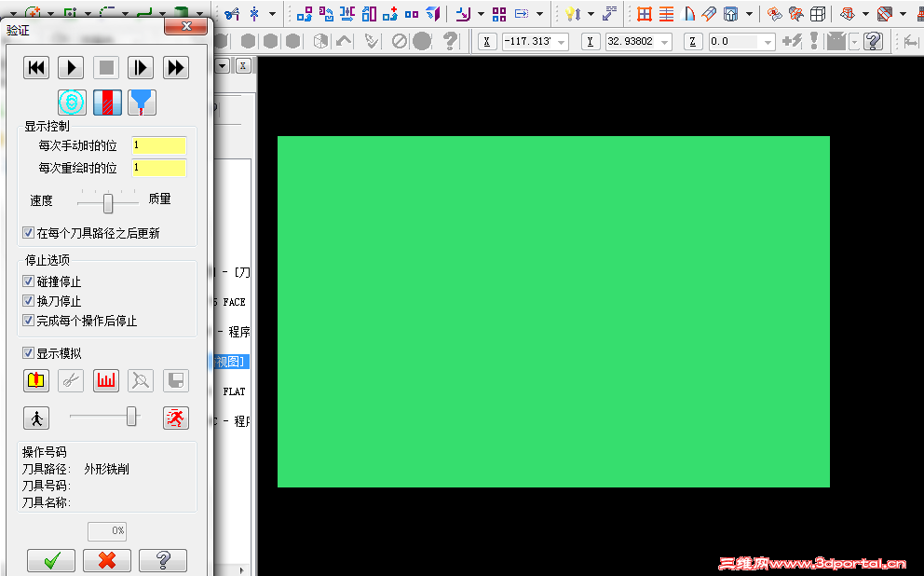Click the wireframe cube toolbar icon
Image resolution: width=924 pixels, height=576 pixels.
pyautogui.click(x=817, y=14)
